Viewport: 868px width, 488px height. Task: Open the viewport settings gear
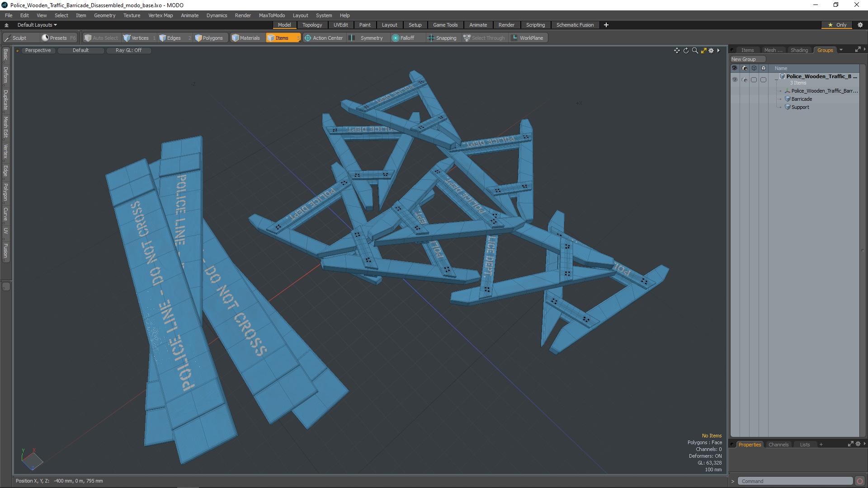click(x=711, y=51)
